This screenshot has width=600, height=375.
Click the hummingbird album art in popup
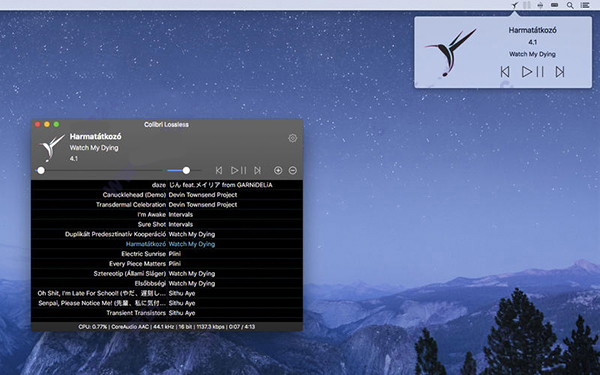tap(451, 52)
